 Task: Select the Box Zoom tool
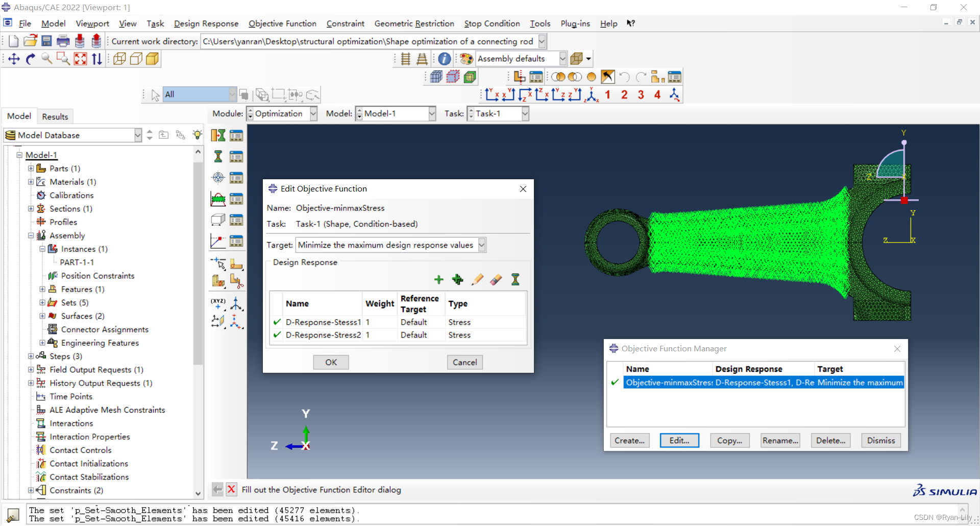[63, 59]
